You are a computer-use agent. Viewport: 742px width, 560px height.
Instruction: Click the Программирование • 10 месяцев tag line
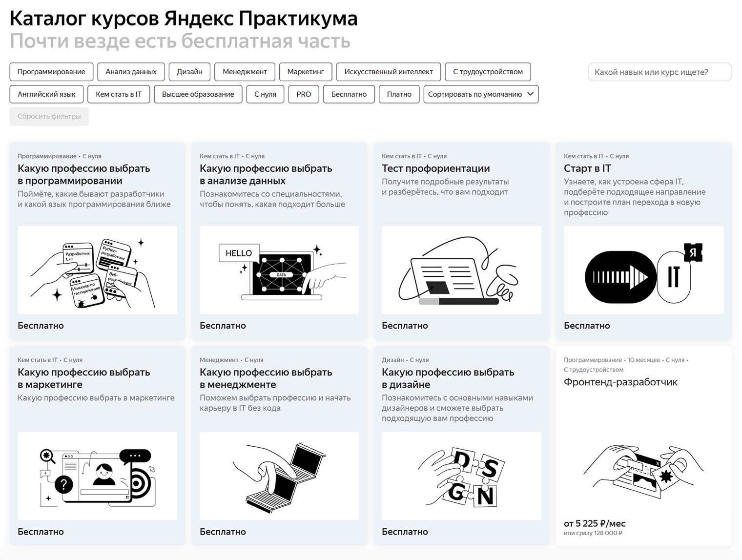coord(626,365)
